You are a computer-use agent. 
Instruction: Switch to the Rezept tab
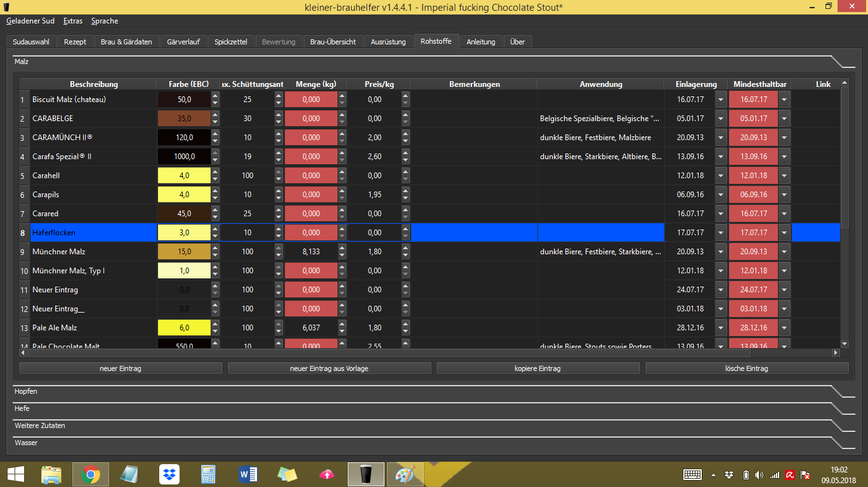pyautogui.click(x=75, y=42)
